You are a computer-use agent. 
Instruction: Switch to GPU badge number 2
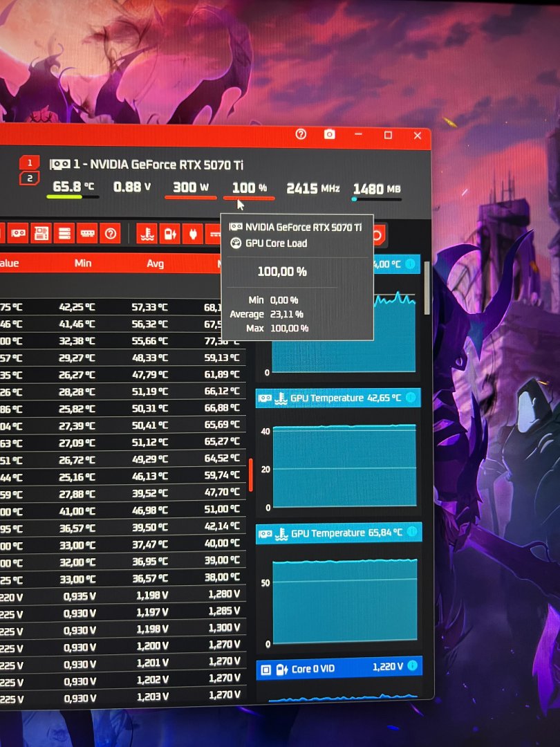pos(30,178)
